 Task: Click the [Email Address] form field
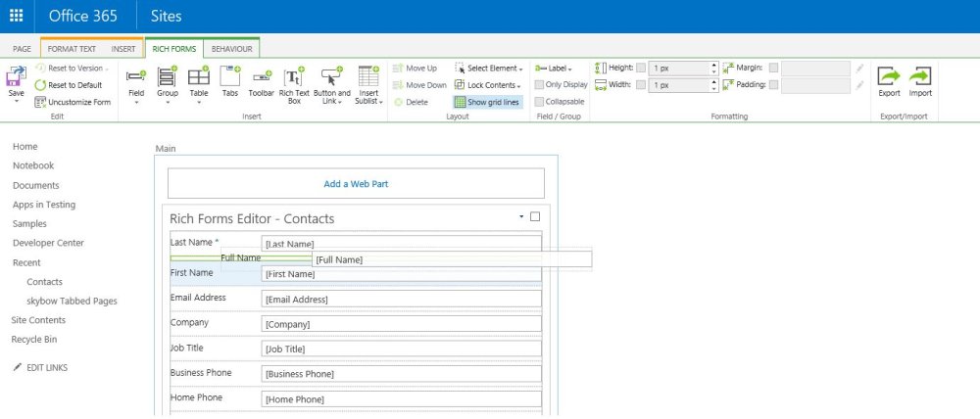coord(401,300)
